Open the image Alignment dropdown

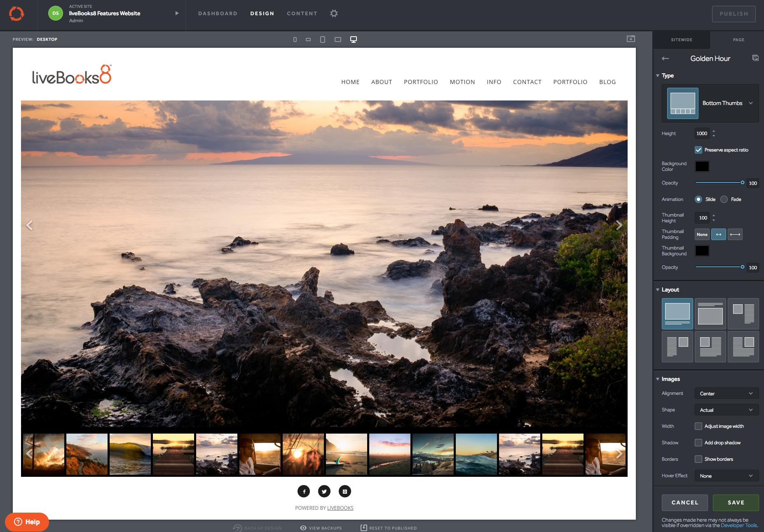click(x=726, y=394)
